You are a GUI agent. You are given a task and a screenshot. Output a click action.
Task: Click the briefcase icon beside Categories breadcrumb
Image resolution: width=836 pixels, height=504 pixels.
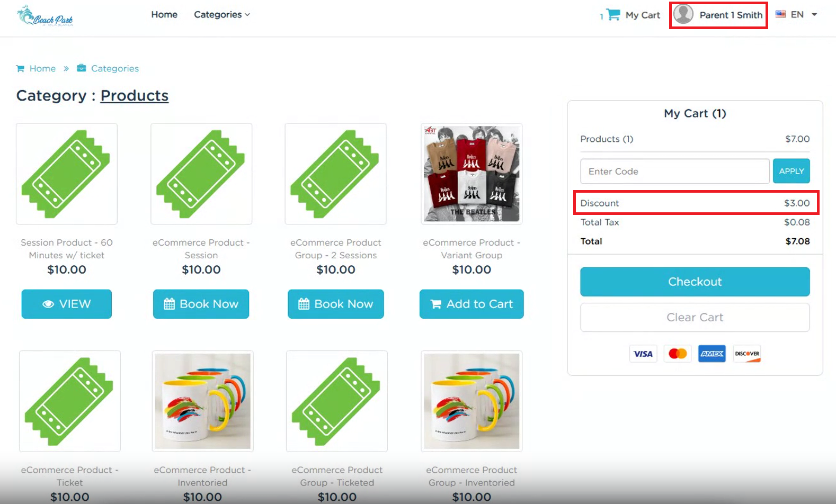click(x=82, y=68)
